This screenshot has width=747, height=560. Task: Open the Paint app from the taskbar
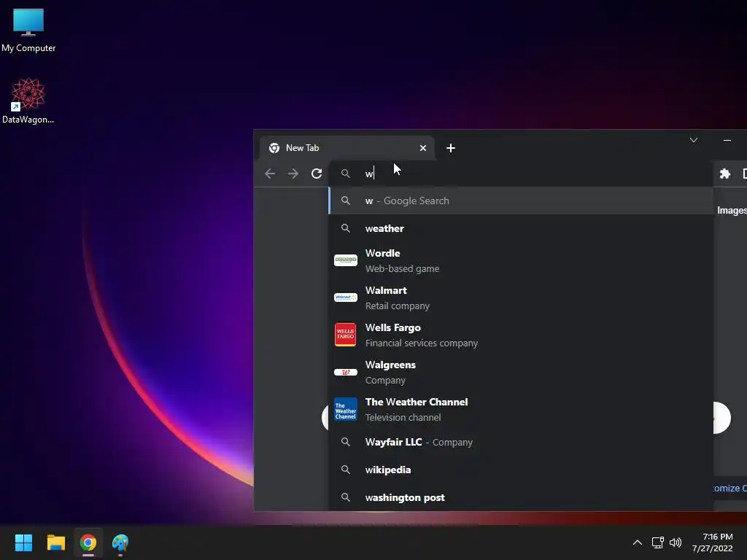click(x=120, y=542)
